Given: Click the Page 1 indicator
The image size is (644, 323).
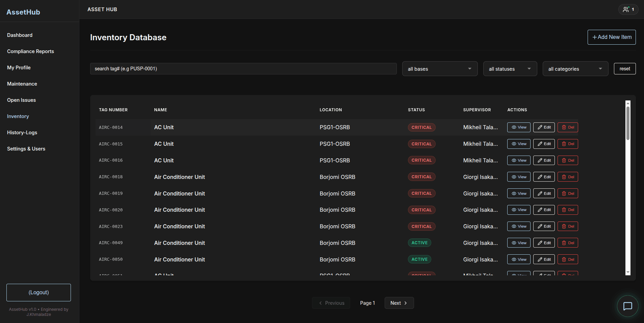Looking at the screenshot, I should click(367, 303).
